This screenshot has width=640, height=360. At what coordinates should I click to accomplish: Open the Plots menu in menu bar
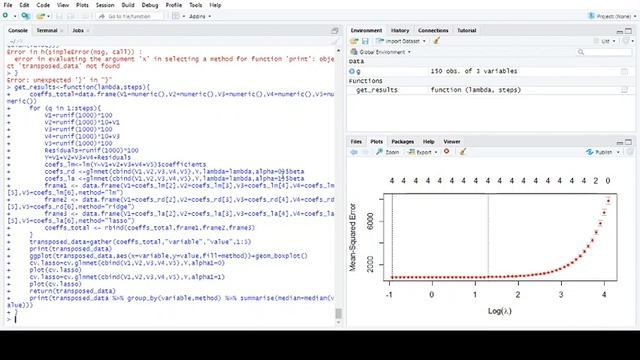click(82, 5)
